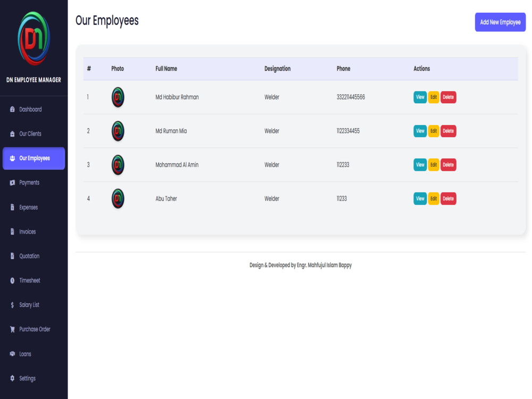This screenshot has width=532, height=399.
Task: Click the Actions column header
Action: (422, 69)
